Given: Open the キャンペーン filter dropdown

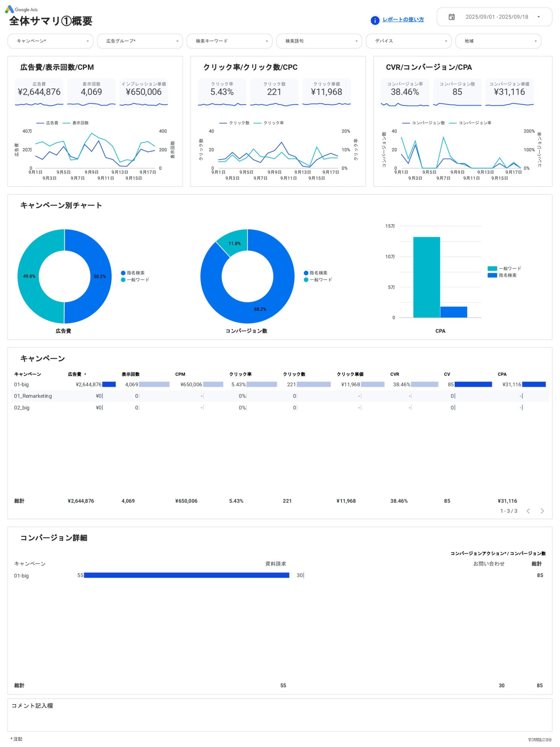Looking at the screenshot, I should click(51, 41).
